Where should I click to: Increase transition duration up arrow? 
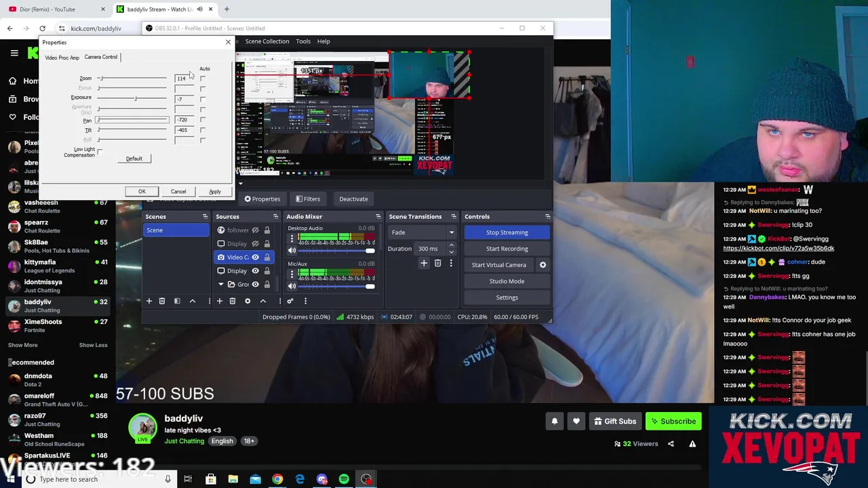452,246
